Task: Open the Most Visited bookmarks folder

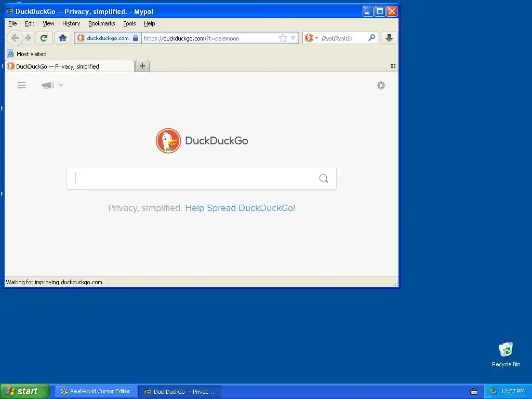Action: (x=27, y=54)
